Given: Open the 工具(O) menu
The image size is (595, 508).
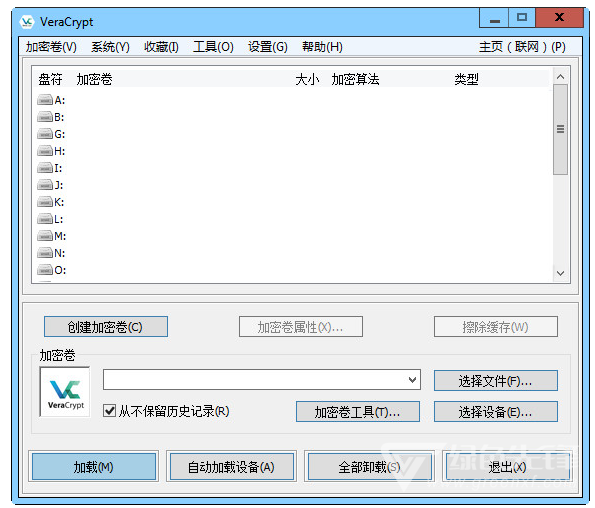Looking at the screenshot, I should click(213, 47).
